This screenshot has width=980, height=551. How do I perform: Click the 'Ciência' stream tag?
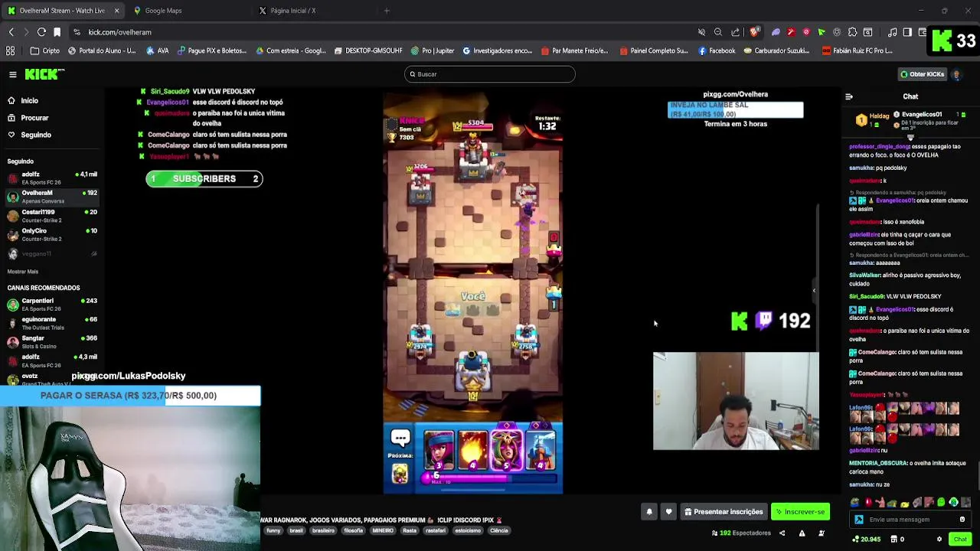498,530
